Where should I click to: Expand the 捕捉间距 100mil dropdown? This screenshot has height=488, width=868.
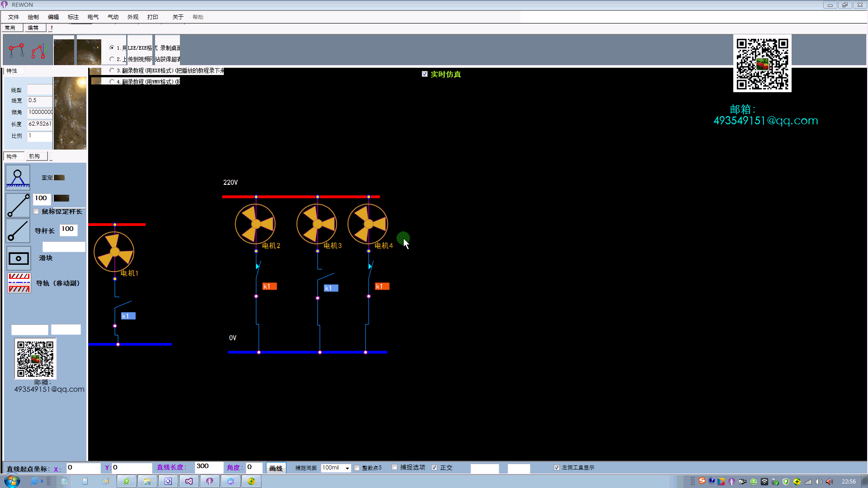(347, 468)
